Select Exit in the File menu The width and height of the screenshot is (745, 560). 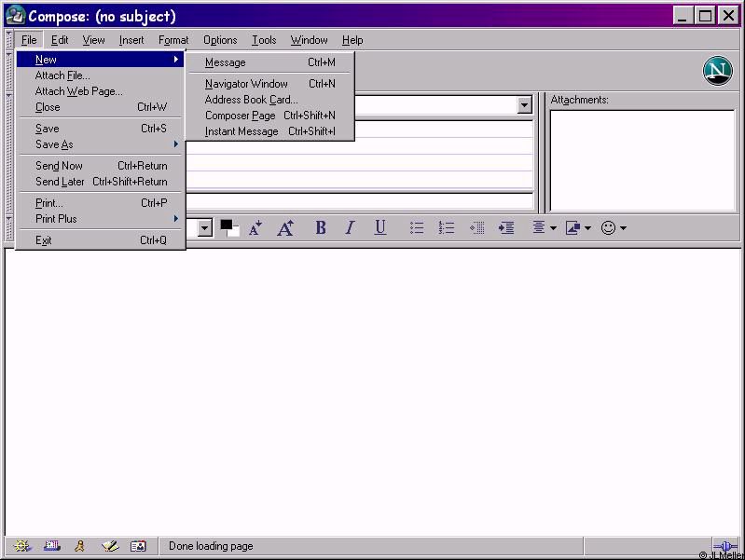(x=101, y=240)
